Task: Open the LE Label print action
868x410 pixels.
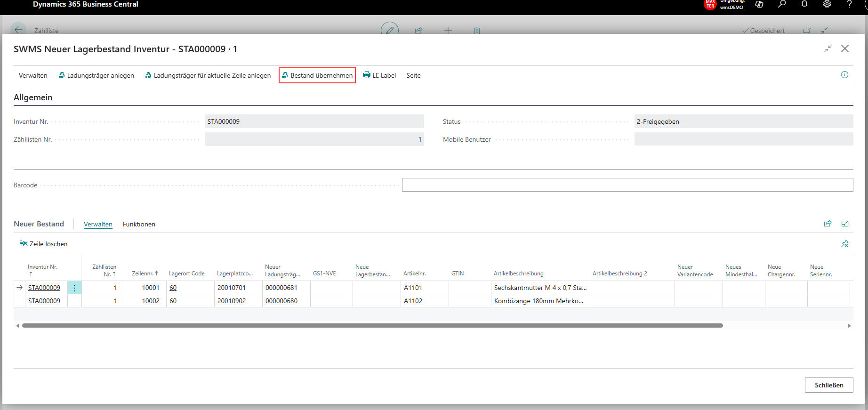Action: tap(379, 75)
